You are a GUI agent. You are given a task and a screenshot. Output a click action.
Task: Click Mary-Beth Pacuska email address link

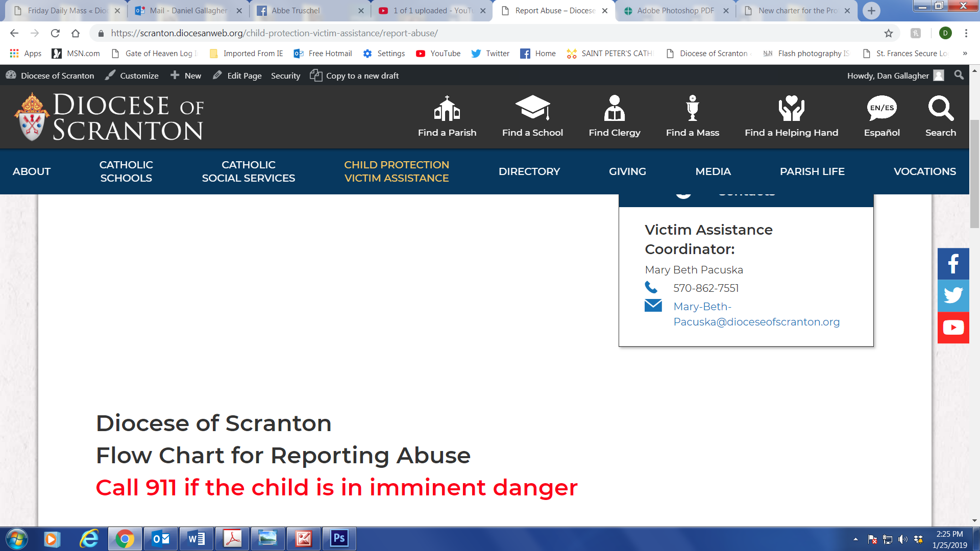coord(756,314)
